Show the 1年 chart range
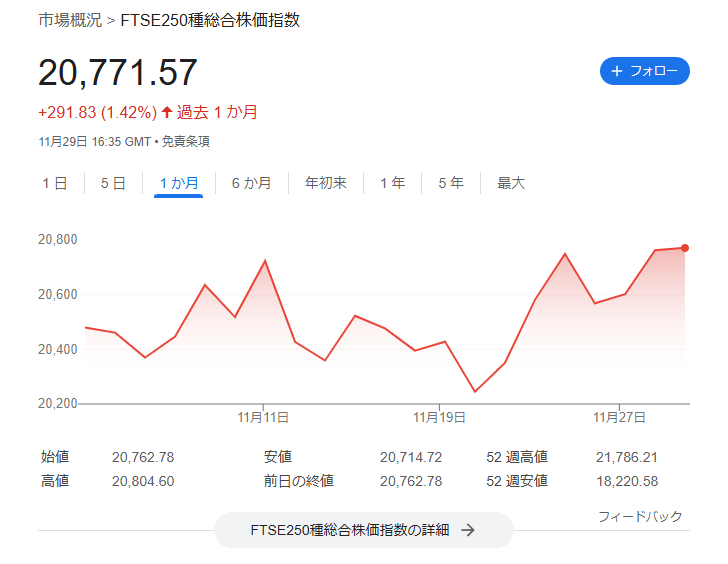Image resolution: width=728 pixels, height=564 pixels. click(393, 183)
